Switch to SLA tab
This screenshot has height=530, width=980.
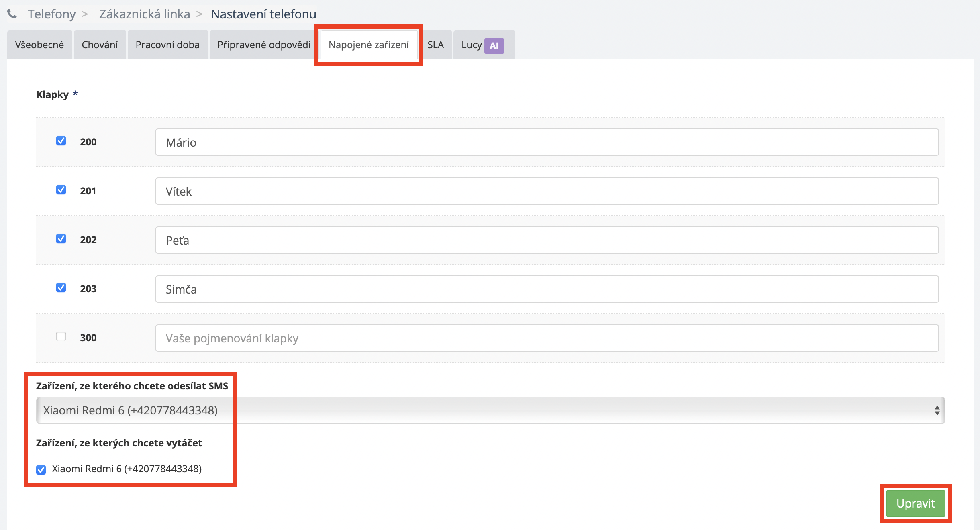click(x=435, y=45)
